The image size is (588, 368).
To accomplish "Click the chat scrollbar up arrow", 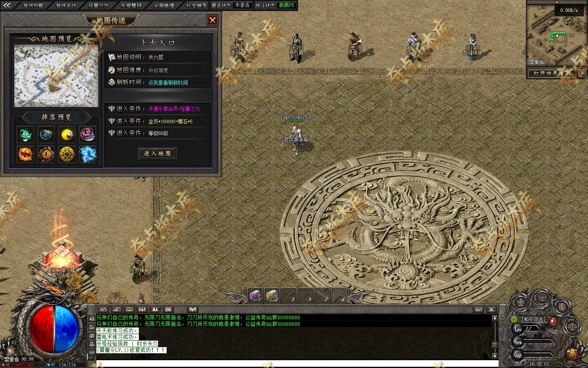I will click(x=495, y=318).
